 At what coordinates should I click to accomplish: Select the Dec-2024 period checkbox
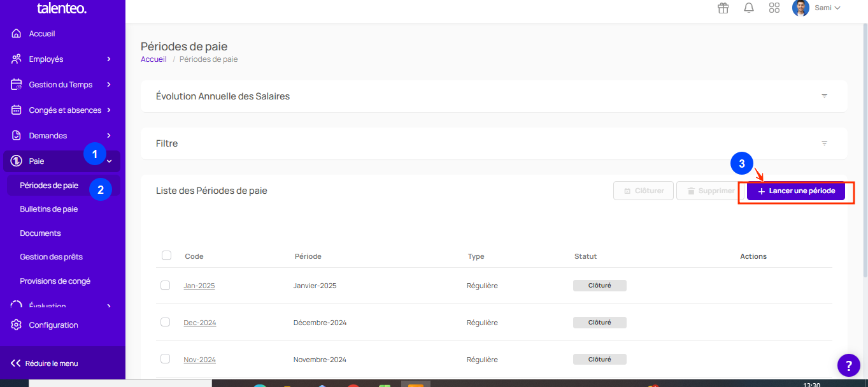(166, 323)
